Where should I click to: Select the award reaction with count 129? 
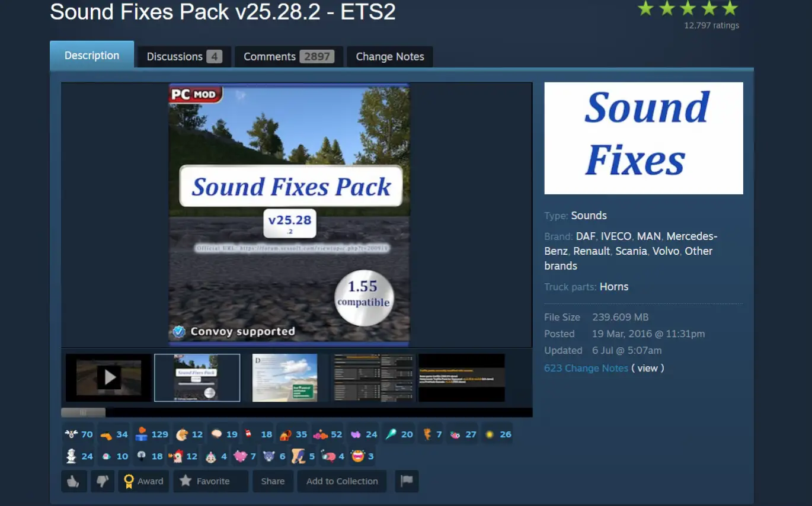coord(152,434)
